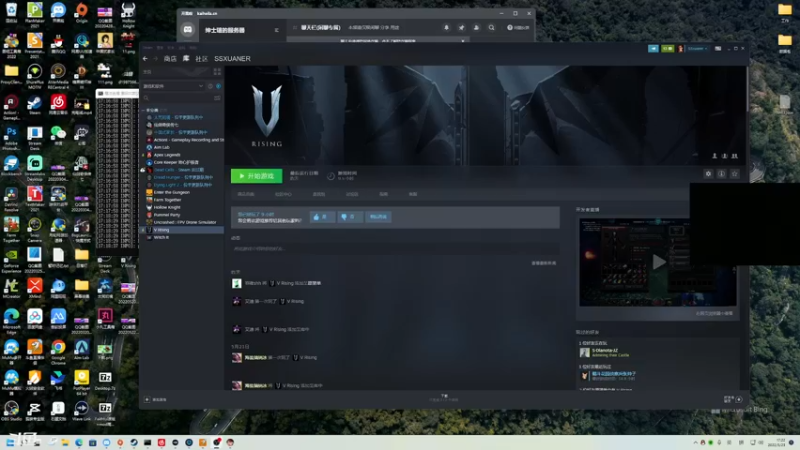Play the developer featured video thumbnail
This screenshot has height=450, width=800.
click(x=658, y=262)
